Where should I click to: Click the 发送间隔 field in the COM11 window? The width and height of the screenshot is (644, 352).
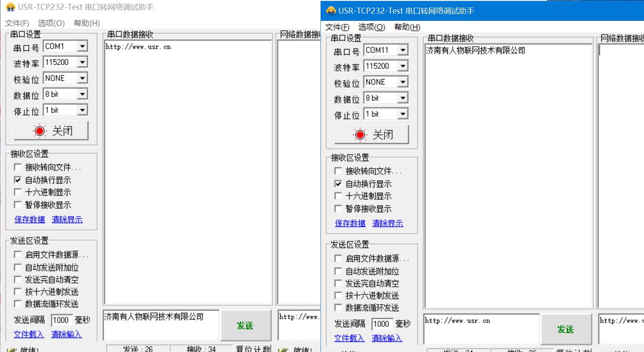pos(381,324)
